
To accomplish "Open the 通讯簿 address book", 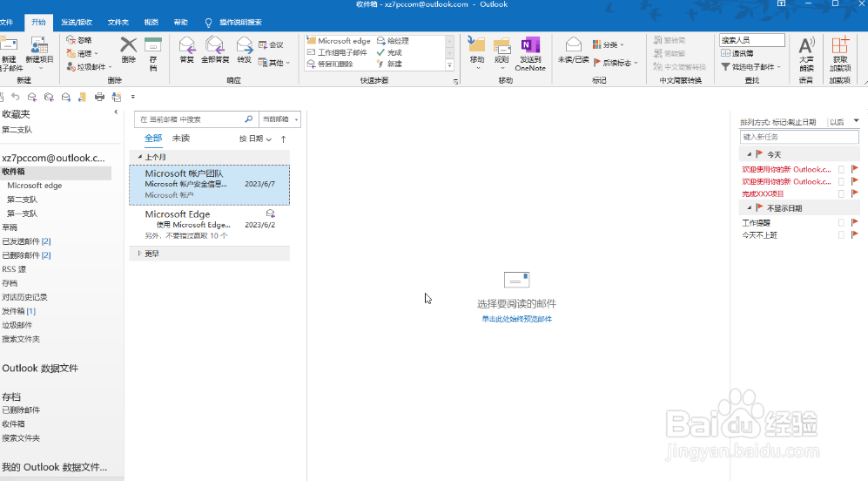I will [737, 53].
